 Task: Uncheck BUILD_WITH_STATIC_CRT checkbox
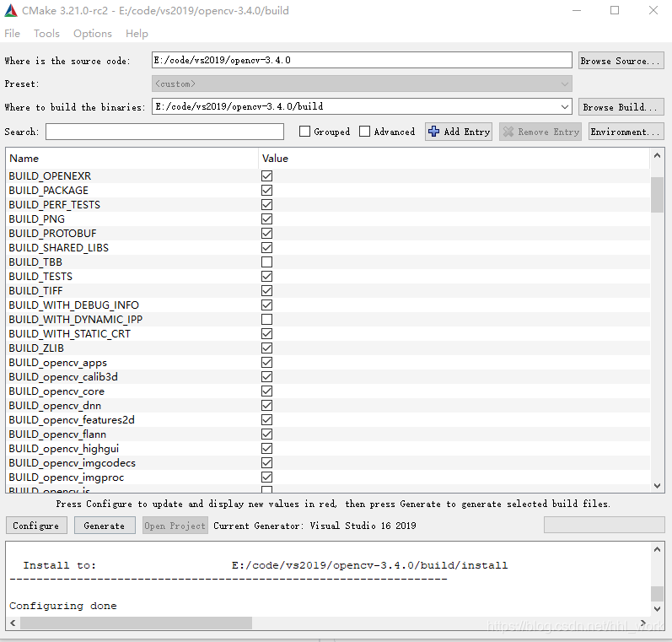tap(266, 333)
